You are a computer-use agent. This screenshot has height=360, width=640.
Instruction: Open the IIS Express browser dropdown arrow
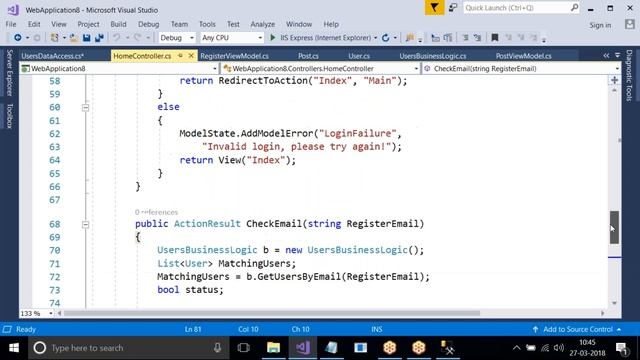tap(376, 38)
